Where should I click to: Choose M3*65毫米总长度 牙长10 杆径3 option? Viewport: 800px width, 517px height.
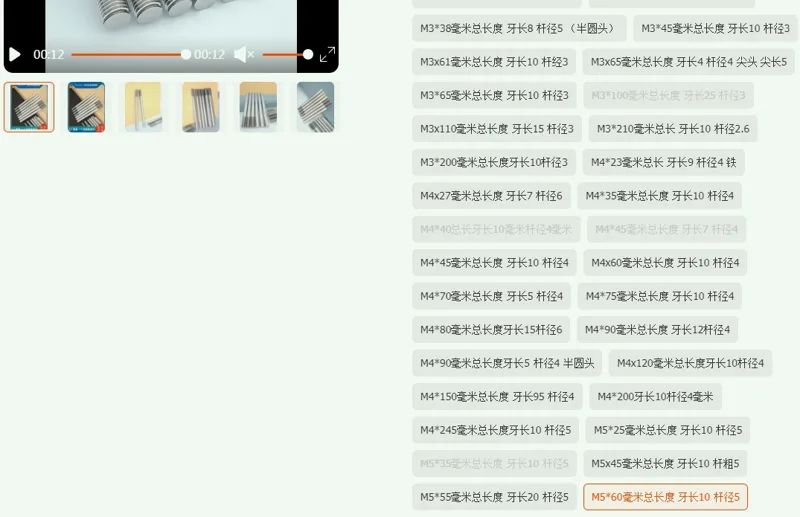pyautogui.click(x=494, y=95)
